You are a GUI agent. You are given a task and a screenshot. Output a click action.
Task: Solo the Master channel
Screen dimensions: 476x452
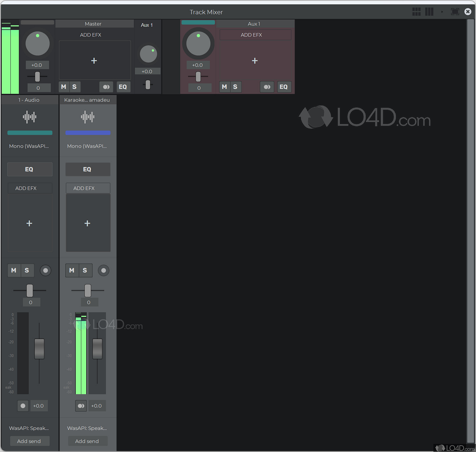[x=75, y=87]
